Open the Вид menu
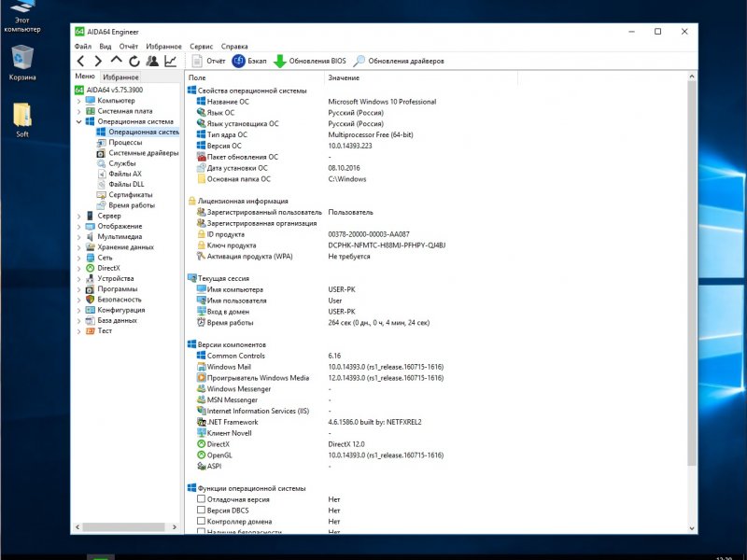This screenshot has width=747, height=560. click(x=106, y=46)
